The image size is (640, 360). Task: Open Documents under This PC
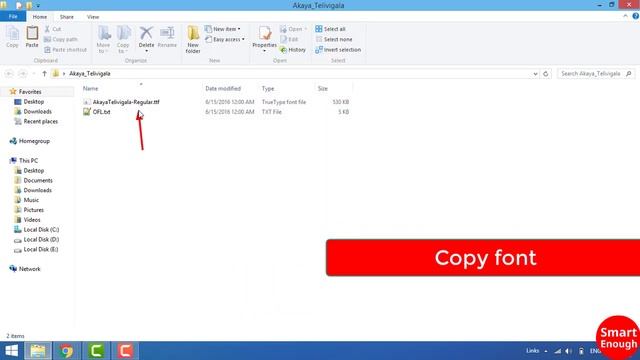(38, 180)
